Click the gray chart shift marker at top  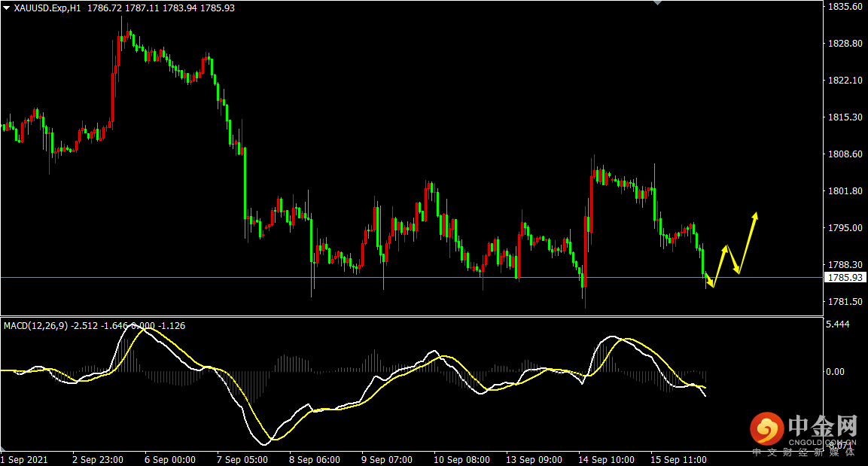tap(658, 3)
